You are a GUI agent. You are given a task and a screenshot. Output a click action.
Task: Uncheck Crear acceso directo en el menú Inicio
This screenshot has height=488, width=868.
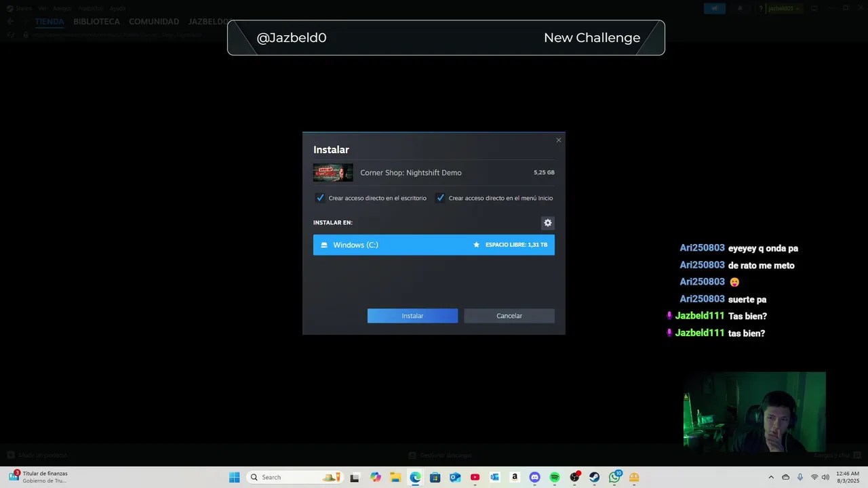pos(440,198)
